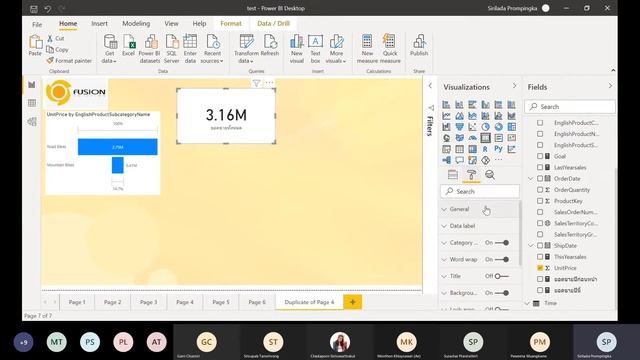
Task: Insert a Text box
Action: [315, 49]
